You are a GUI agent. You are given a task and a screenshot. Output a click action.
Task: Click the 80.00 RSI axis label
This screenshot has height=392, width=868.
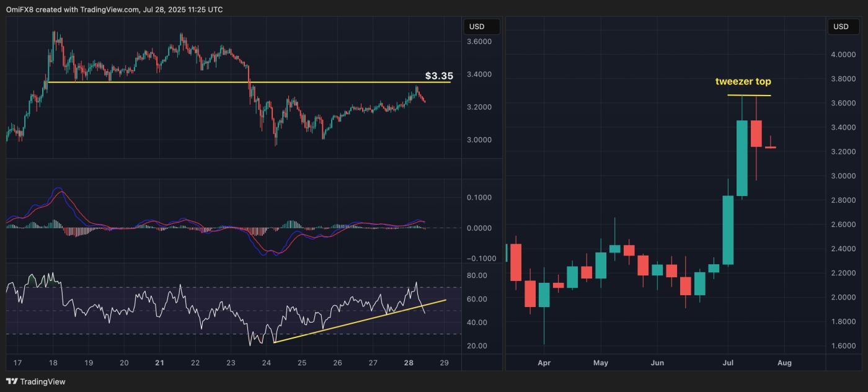point(477,275)
